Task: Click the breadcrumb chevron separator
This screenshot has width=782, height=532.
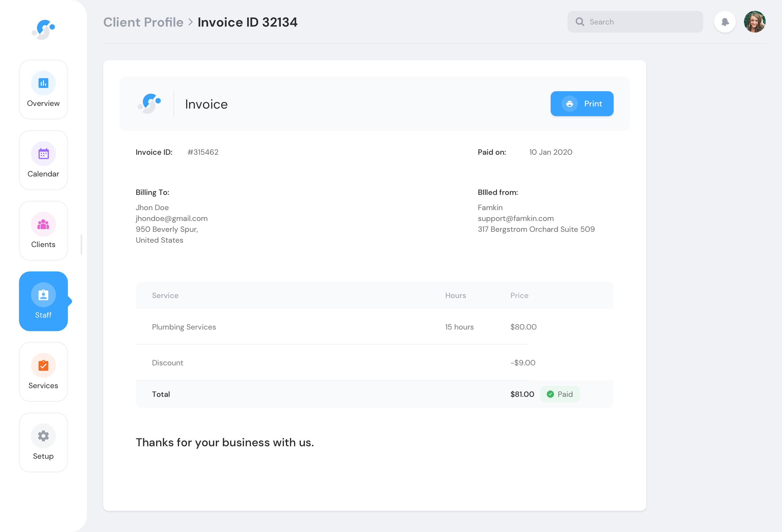Action: click(191, 22)
